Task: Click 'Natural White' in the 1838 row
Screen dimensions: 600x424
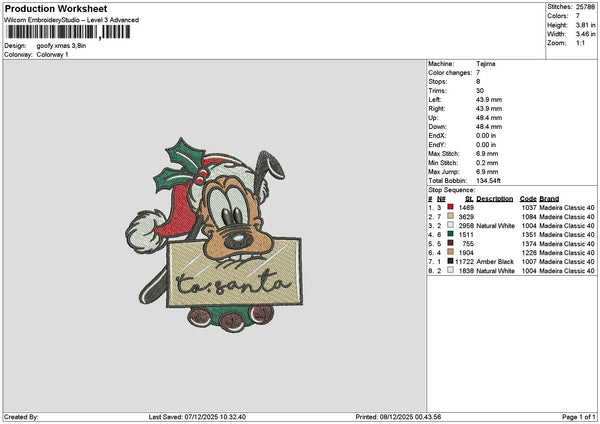Action: (496, 271)
